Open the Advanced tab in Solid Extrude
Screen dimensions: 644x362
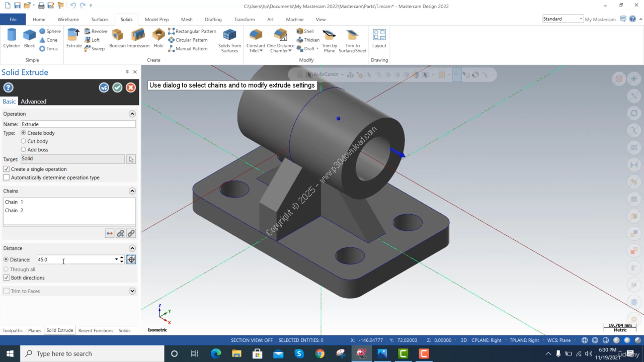pos(33,102)
